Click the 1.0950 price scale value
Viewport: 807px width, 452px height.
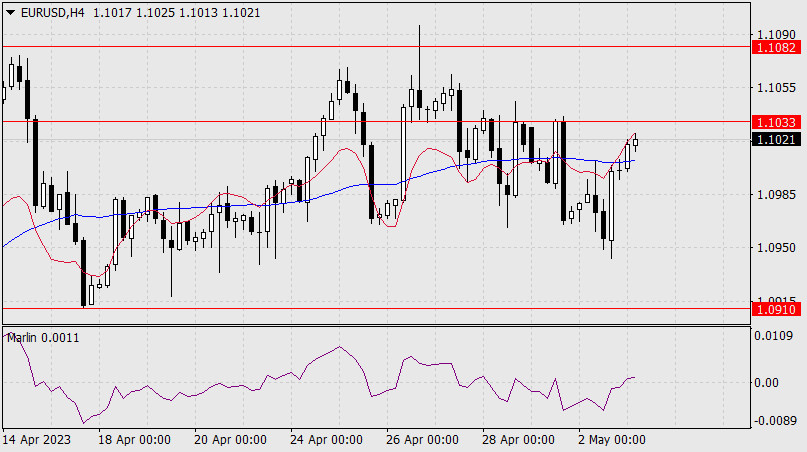776,247
